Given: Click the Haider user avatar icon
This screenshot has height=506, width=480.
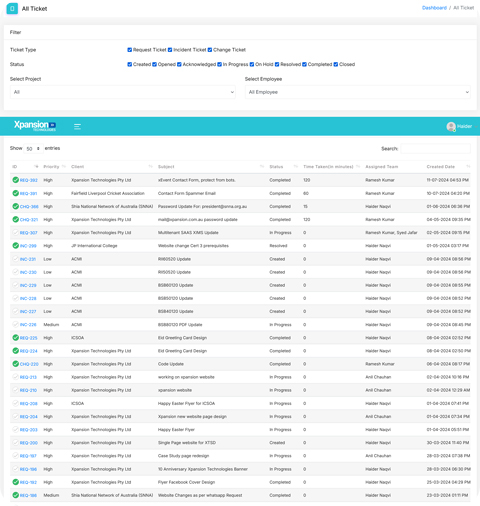Looking at the screenshot, I should tap(451, 126).
